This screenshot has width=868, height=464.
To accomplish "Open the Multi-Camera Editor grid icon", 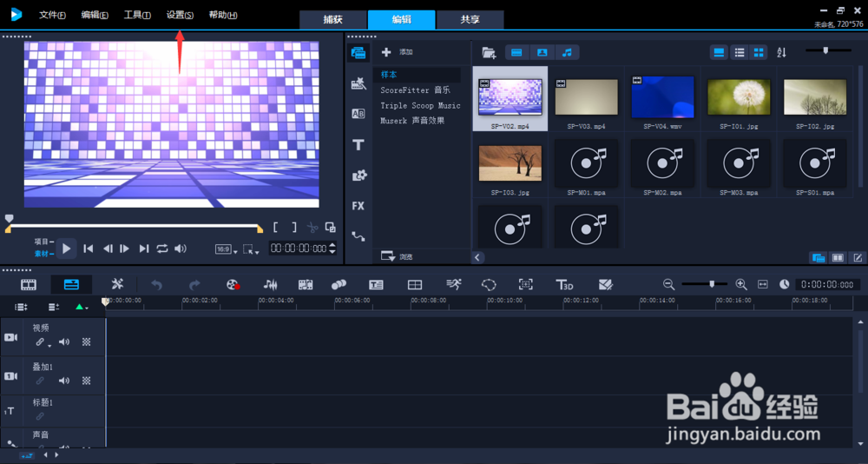I will click(x=415, y=285).
